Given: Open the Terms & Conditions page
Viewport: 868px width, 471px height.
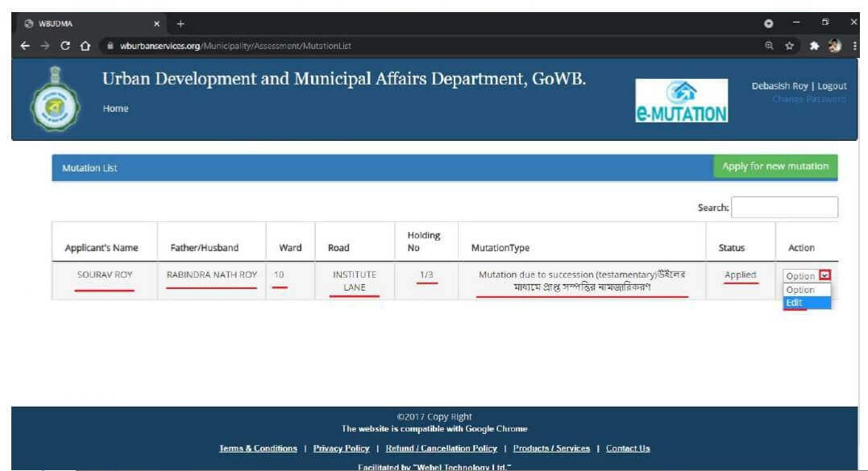Looking at the screenshot, I should pos(259,448).
